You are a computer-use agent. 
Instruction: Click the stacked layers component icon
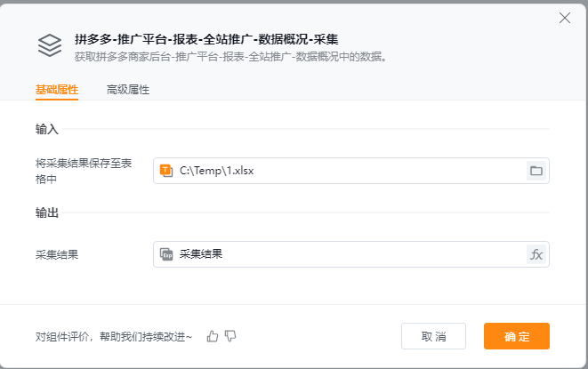click(50, 46)
